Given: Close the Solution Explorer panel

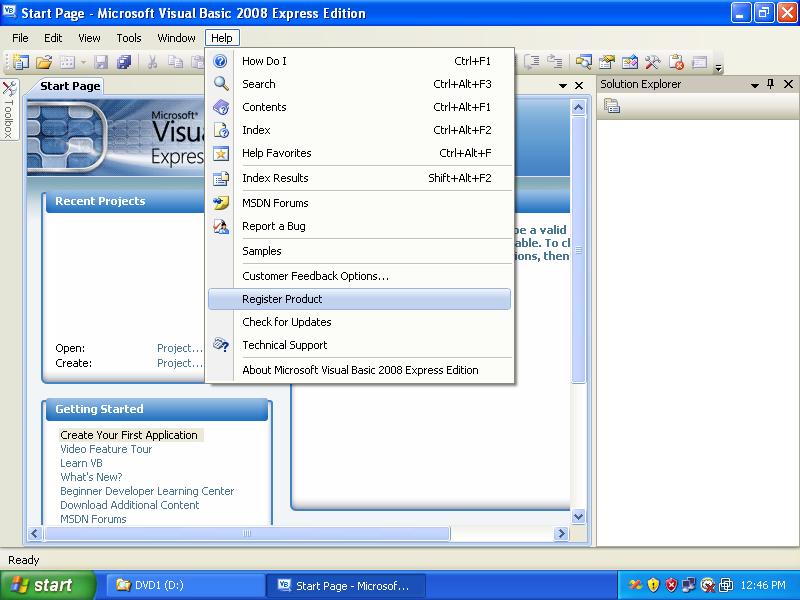Looking at the screenshot, I should [x=788, y=84].
